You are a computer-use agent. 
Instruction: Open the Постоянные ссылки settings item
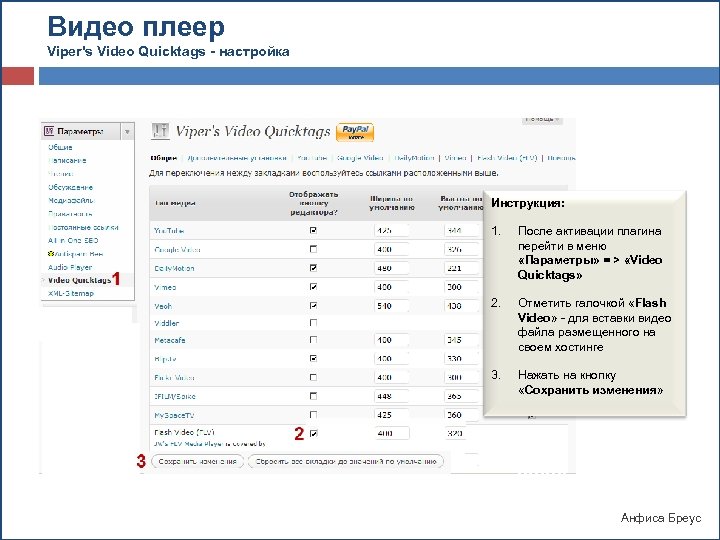coord(83,227)
